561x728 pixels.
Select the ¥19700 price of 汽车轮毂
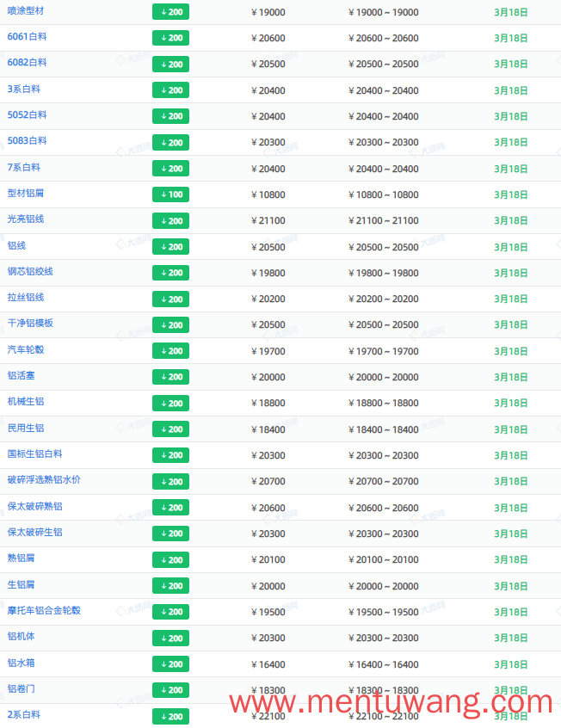[x=268, y=351]
